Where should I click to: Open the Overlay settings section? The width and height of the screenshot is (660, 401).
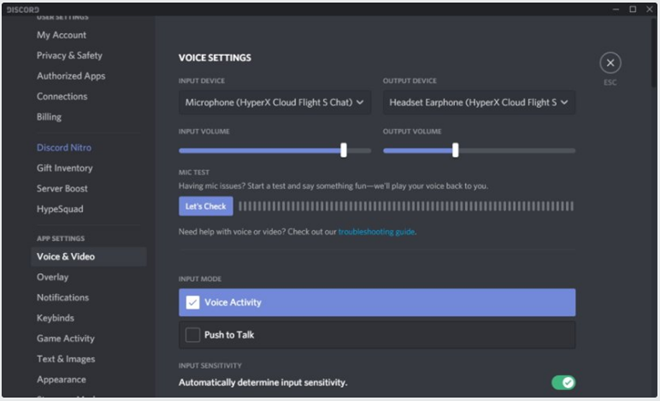(53, 277)
